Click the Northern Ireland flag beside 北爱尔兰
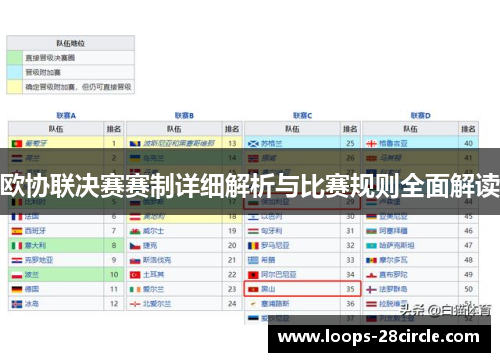Viewport: 500px width, 362px height. coord(135,304)
